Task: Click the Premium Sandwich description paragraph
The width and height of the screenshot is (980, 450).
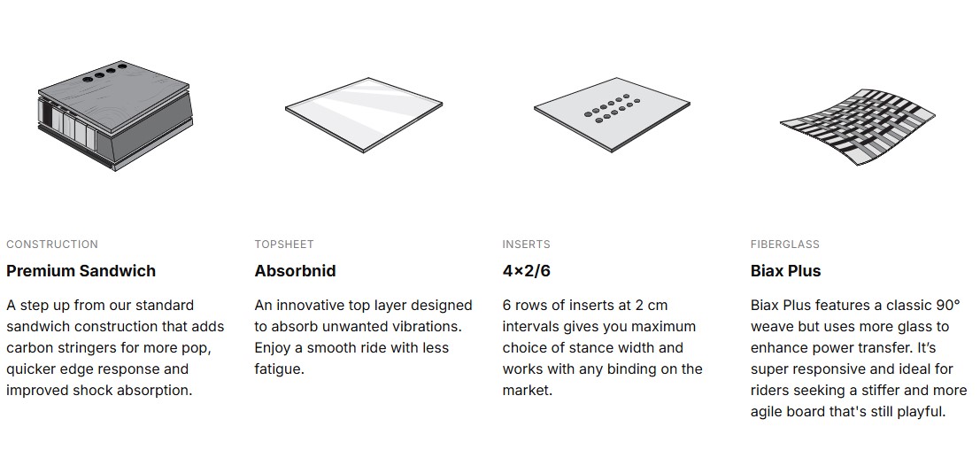Action: 115,347
